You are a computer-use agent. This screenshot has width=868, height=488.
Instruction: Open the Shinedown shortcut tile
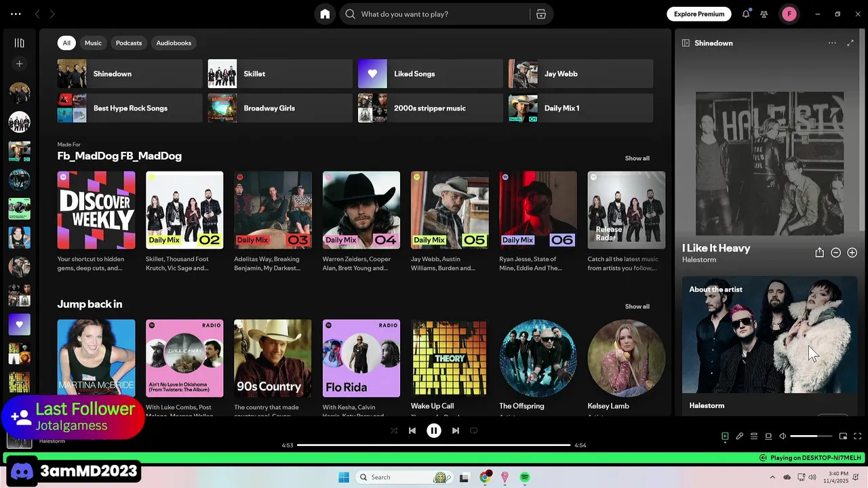[x=130, y=74]
